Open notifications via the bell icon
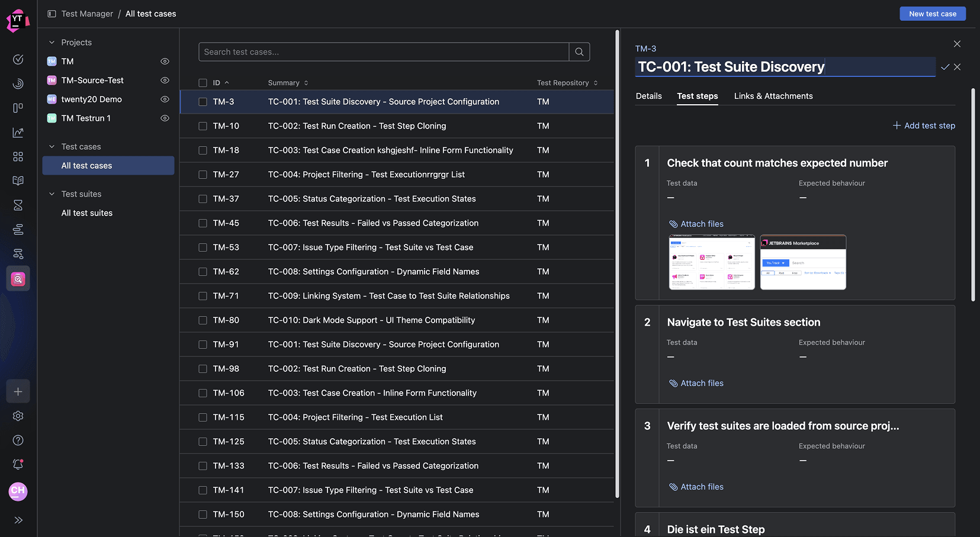 [18, 464]
